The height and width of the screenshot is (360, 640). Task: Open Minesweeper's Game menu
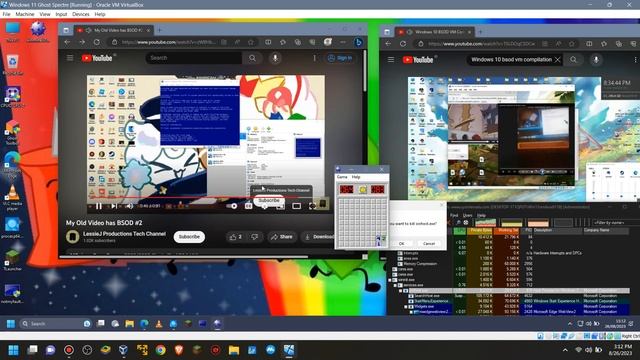(342, 177)
